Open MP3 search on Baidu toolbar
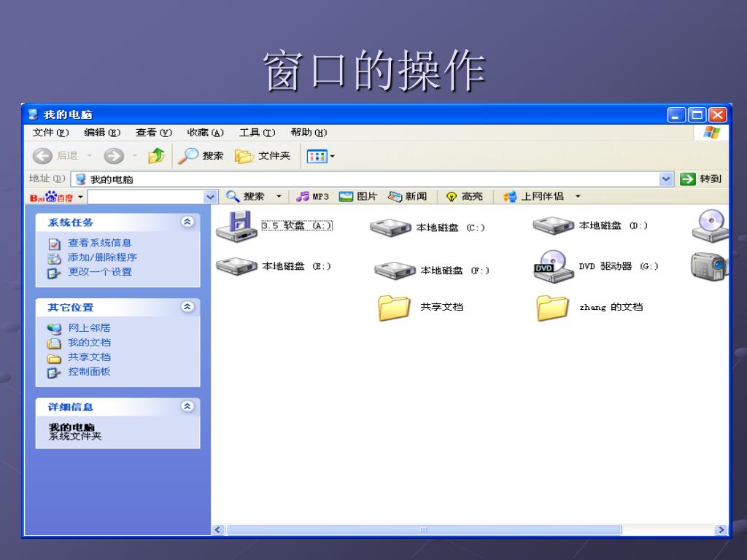This screenshot has height=560, width=747. 312,196
